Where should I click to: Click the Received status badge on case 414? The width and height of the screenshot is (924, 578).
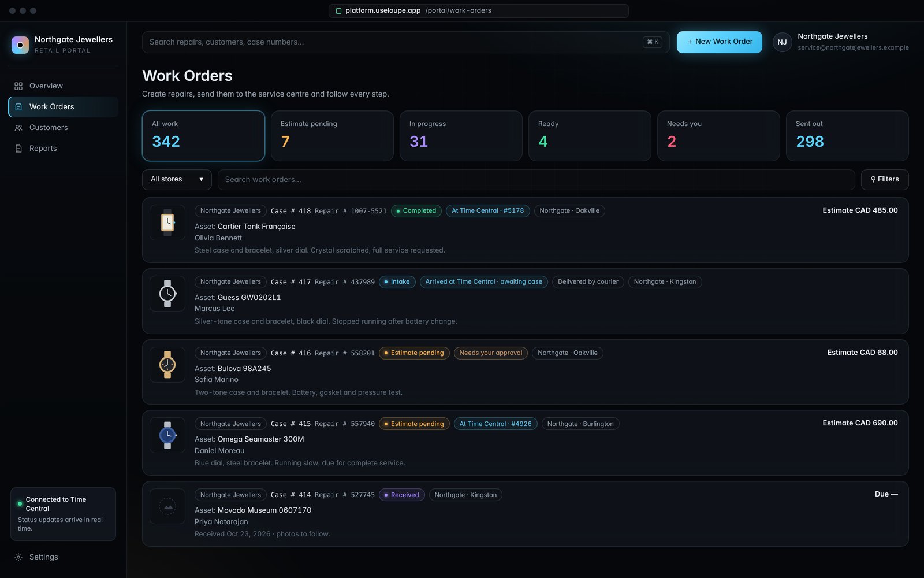click(x=402, y=495)
